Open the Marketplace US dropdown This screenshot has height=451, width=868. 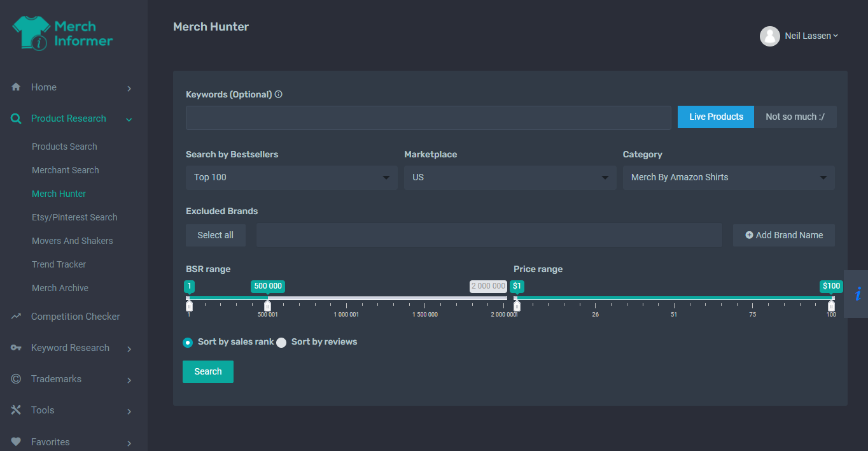[510, 177]
